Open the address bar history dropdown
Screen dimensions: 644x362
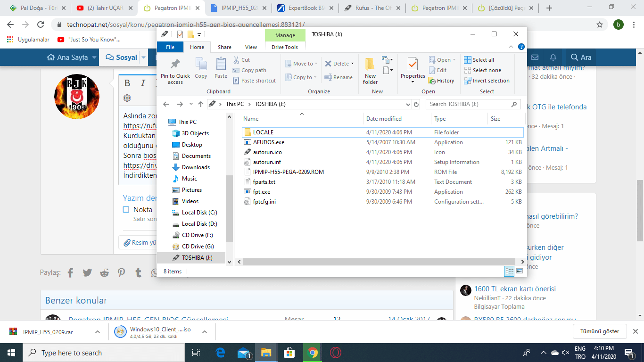tap(408, 104)
